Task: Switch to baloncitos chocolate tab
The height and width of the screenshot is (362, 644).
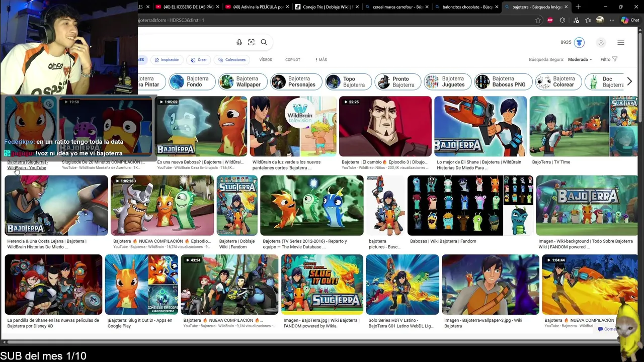Action: [x=466, y=7]
